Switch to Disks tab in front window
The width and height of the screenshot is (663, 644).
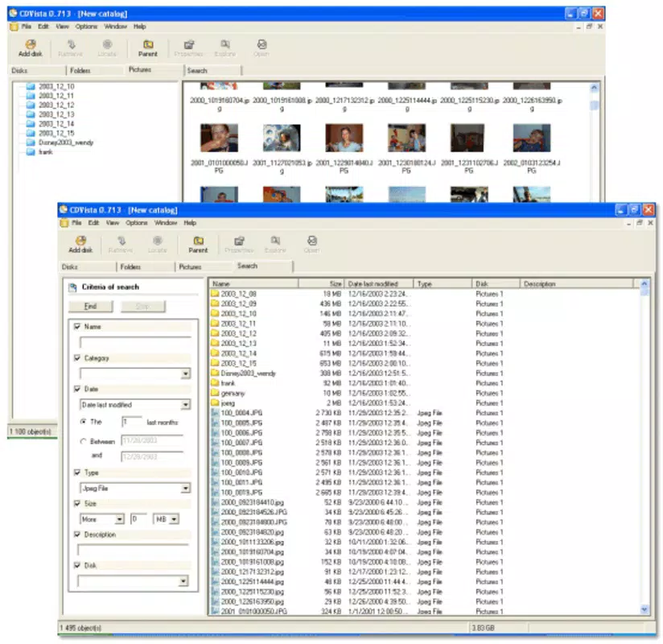tap(88, 267)
